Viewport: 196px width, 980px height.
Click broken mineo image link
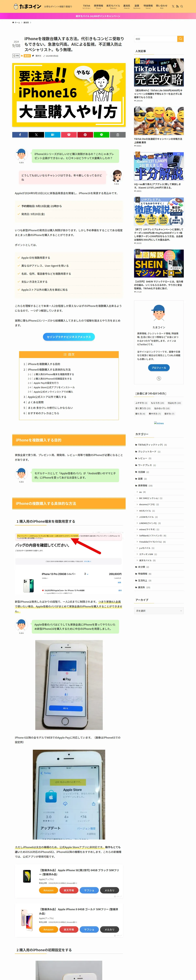(x=159, y=423)
